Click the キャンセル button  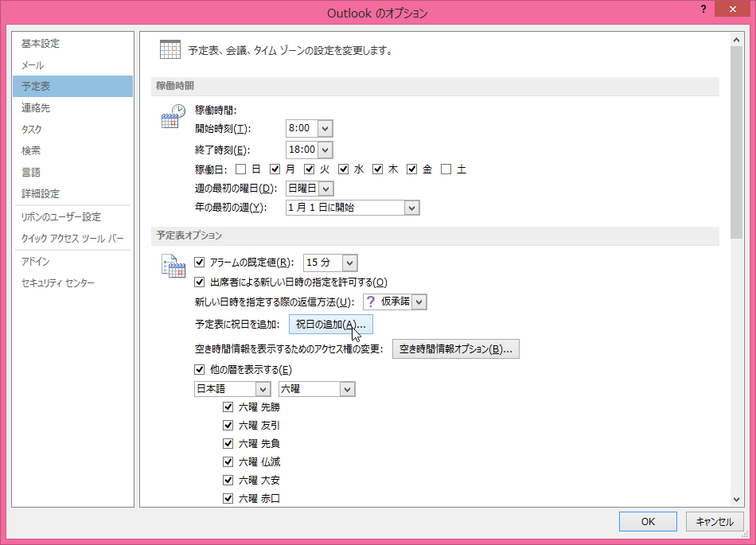click(x=715, y=521)
